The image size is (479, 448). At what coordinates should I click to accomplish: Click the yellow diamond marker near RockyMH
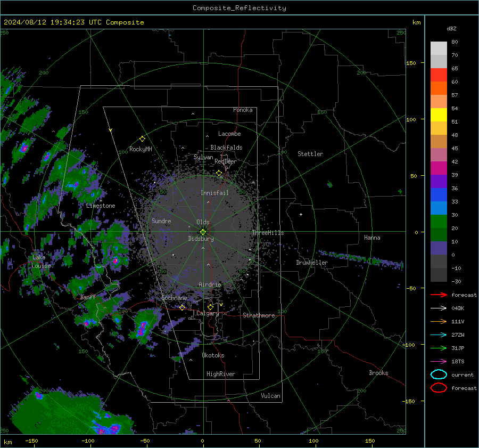click(142, 139)
